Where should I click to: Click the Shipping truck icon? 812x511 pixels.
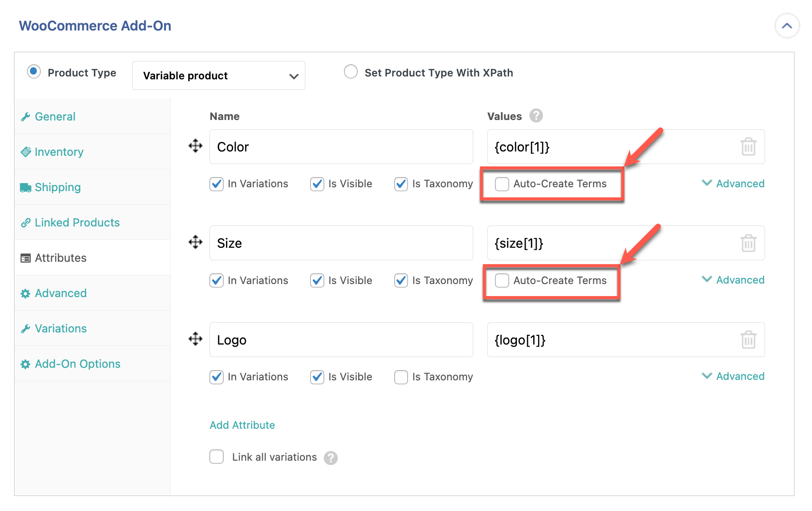pos(26,188)
